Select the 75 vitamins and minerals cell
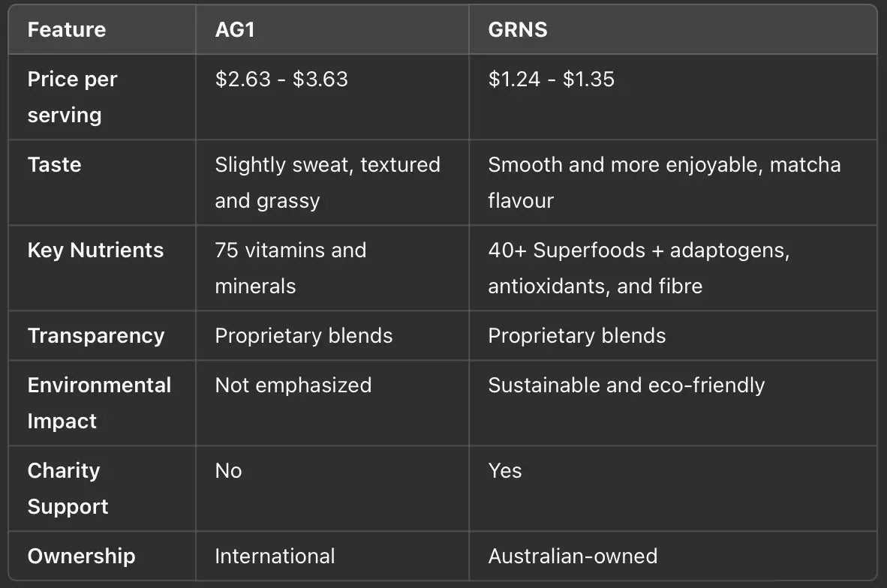887x588 pixels. click(x=290, y=268)
